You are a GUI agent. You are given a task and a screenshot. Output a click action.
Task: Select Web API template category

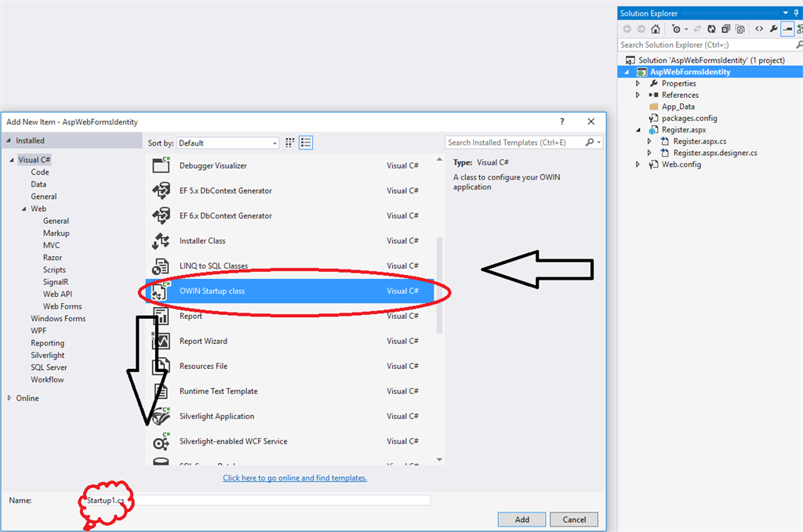click(57, 294)
